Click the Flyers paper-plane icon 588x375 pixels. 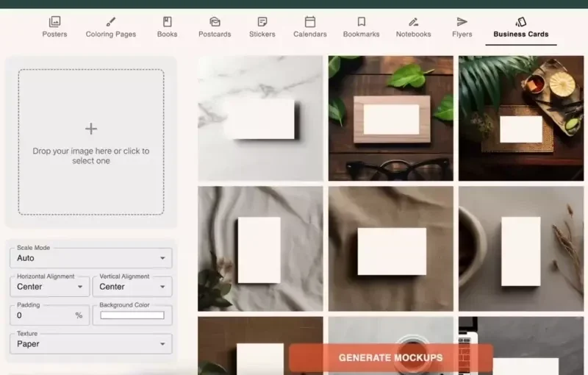[462, 21]
